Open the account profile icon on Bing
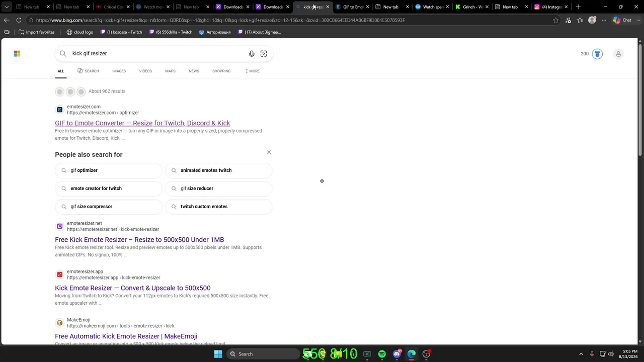Viewport: 644px width, 362px height. click(x=618, y=54)
